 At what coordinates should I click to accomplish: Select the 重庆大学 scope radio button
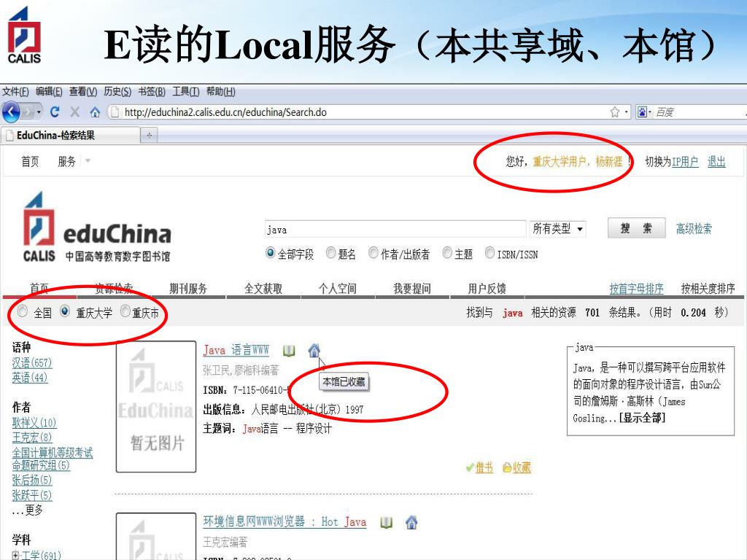coord(65,311)
